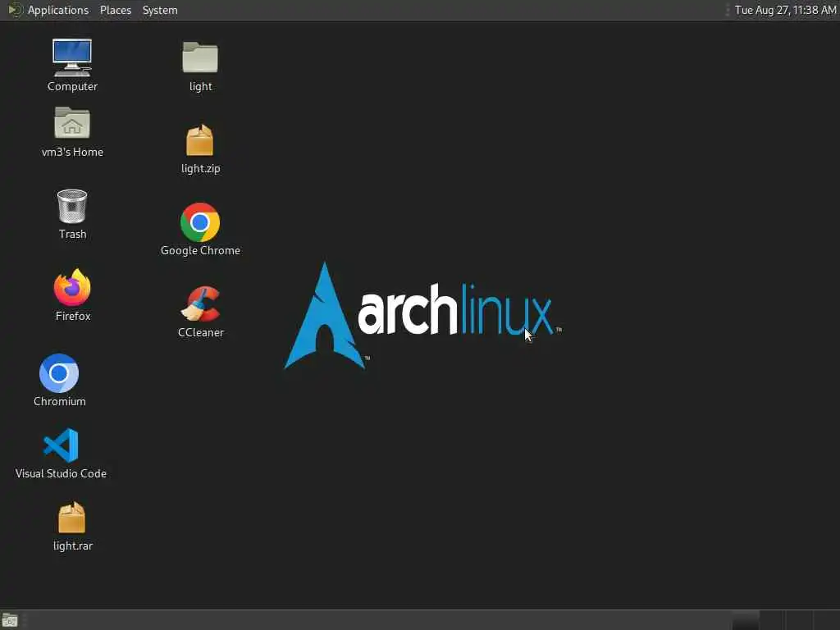This screenshot has width=840, height=630.
Task: Click the "Google Chrome" label text
Action: click(200, 251)
